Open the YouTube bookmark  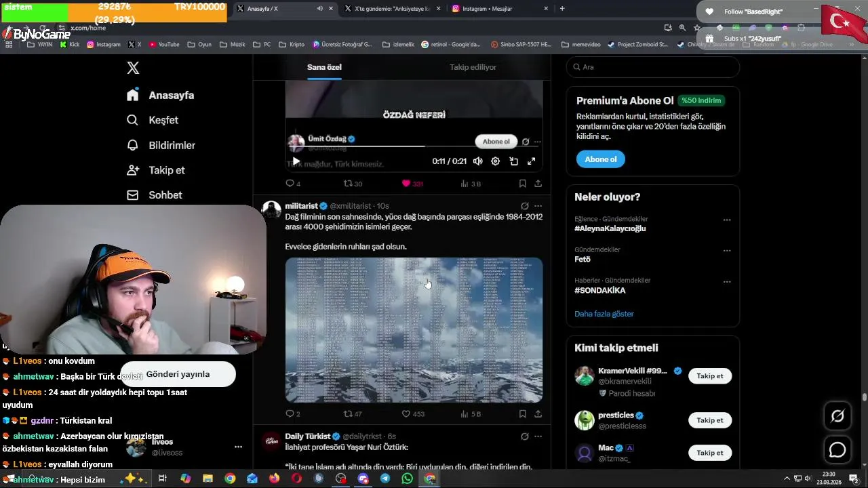coord(164,45)
